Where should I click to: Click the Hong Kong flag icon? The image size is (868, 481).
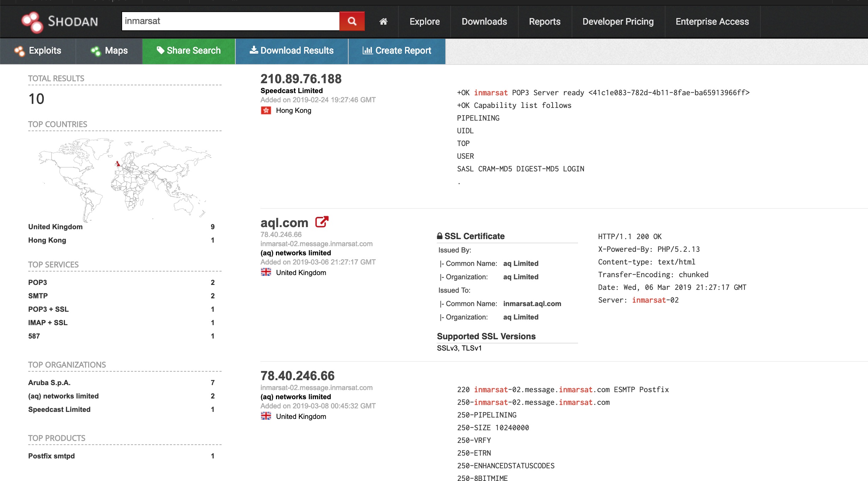[x=266, y=110]
